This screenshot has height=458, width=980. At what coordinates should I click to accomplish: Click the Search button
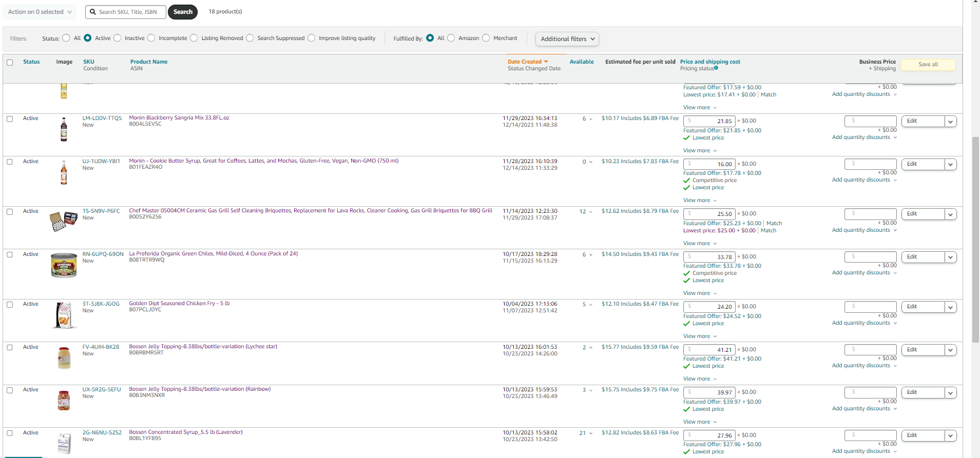pyautogui.click(x=183, y=12)
